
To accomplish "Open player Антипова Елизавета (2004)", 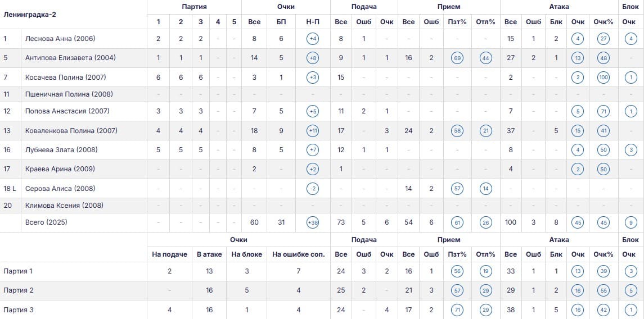I will click(70, 58).
